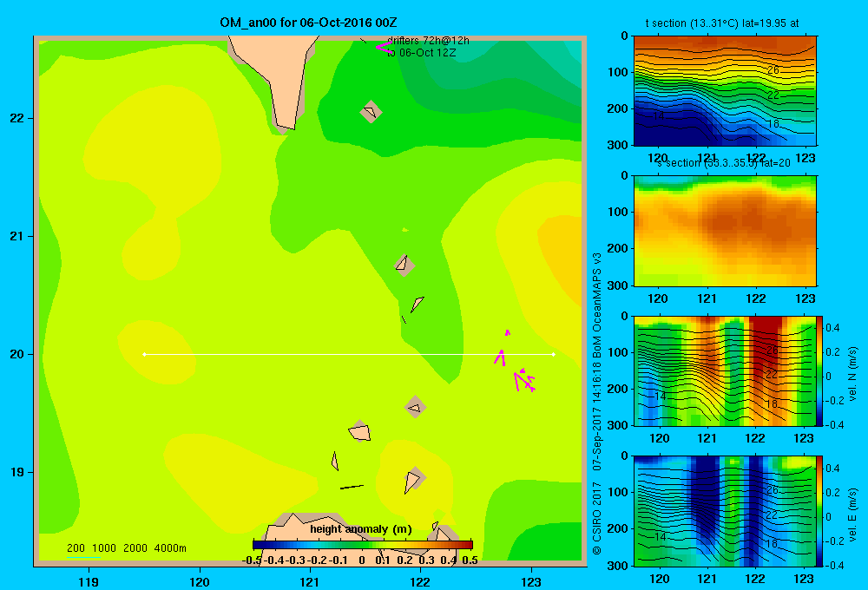Click the '0.5' tick on height anomaly colorbar

[x=470, y=560]
